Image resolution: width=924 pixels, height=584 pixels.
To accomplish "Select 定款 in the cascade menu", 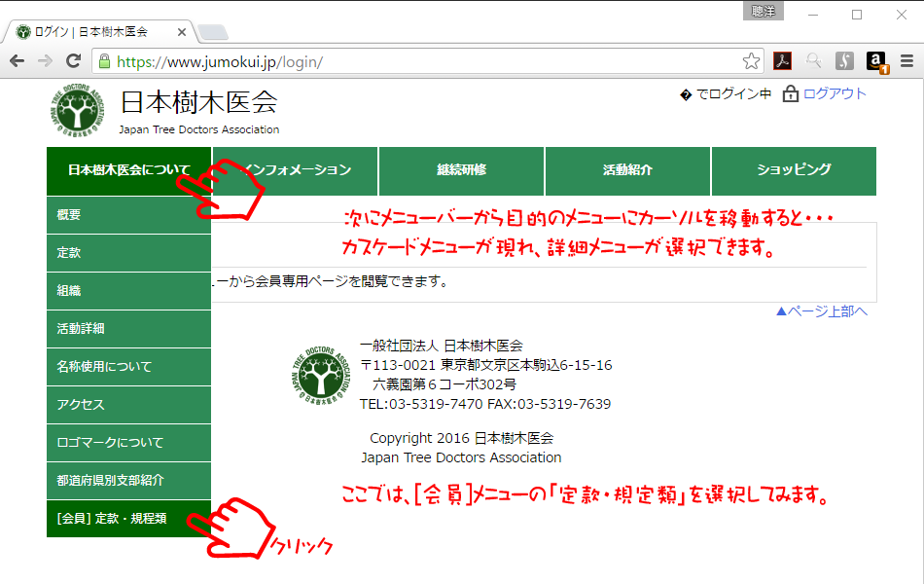I will (128, 253).
